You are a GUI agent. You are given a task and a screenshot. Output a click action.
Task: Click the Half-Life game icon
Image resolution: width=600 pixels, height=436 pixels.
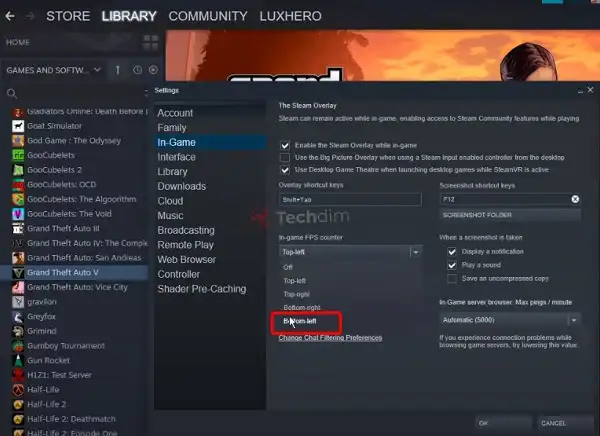point(18,390)
